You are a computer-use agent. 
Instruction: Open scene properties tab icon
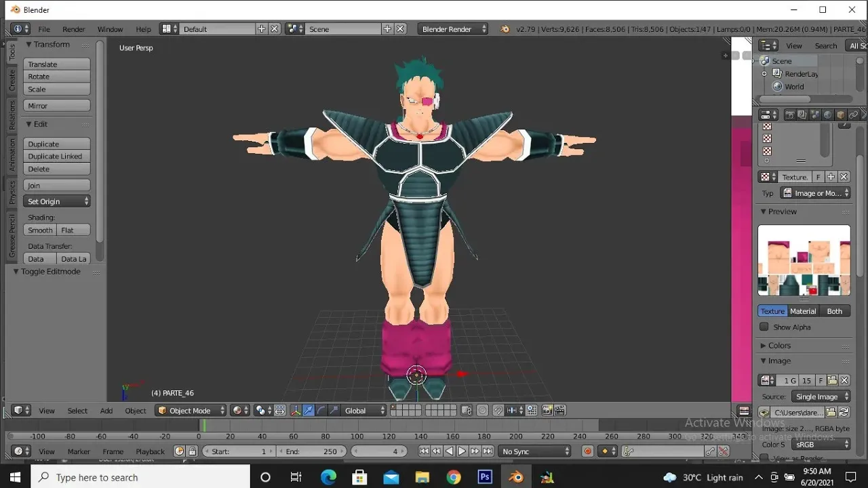coord(815,115)
